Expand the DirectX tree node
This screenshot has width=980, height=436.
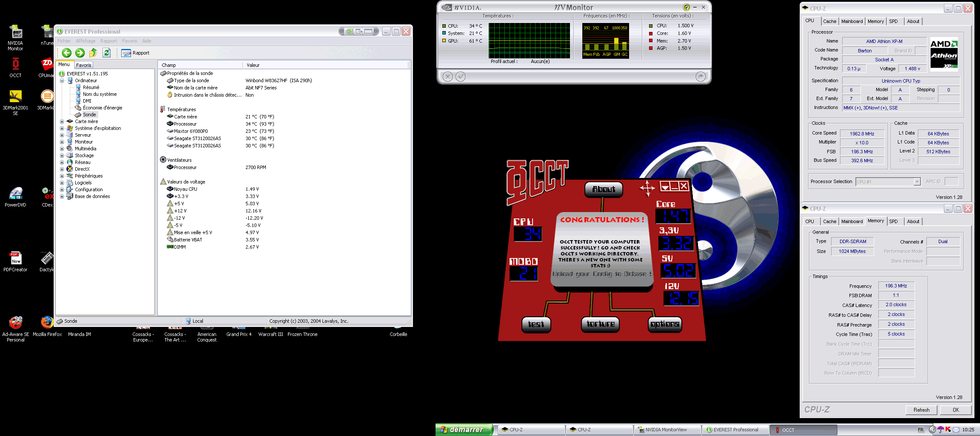(62, 169)
